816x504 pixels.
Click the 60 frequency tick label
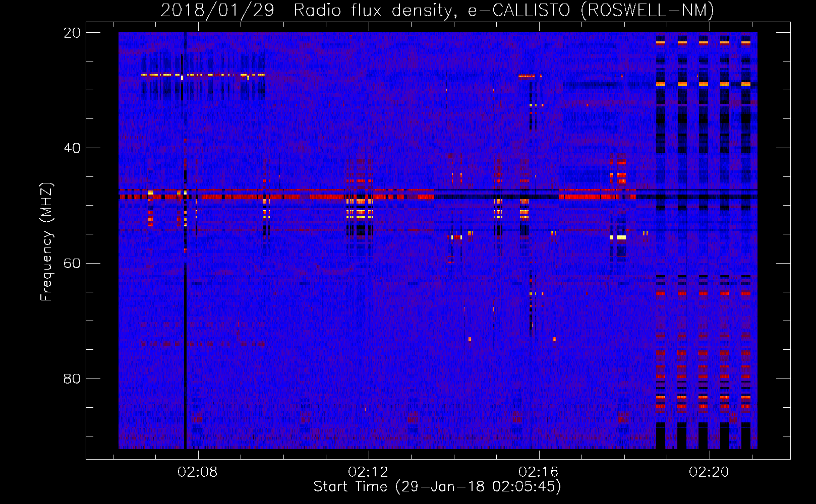coord(72,264)
